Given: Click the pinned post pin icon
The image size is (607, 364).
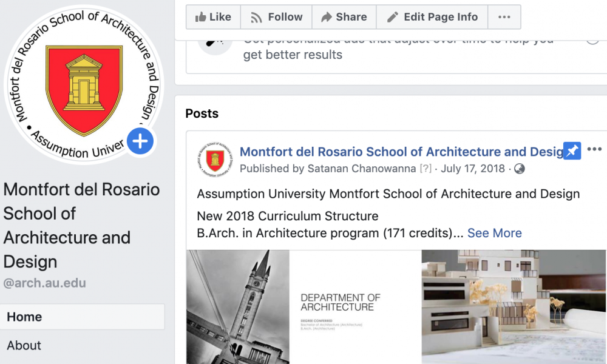Looking at the screenshot, I should tap(572, 150).
